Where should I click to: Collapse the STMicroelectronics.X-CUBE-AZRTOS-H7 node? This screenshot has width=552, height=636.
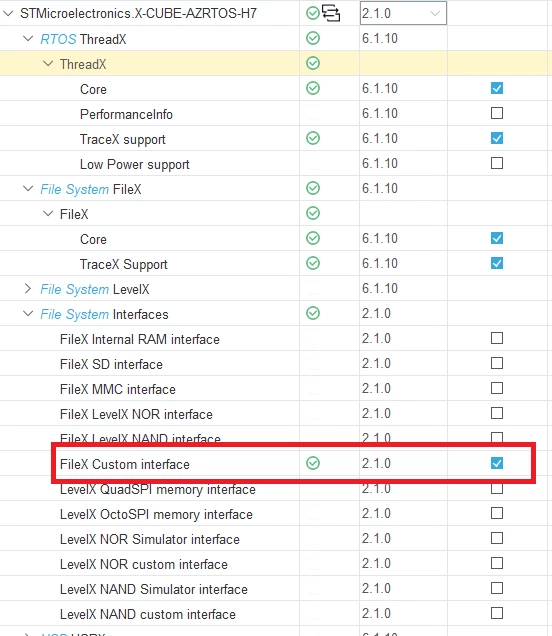click(x=8, y=13)
